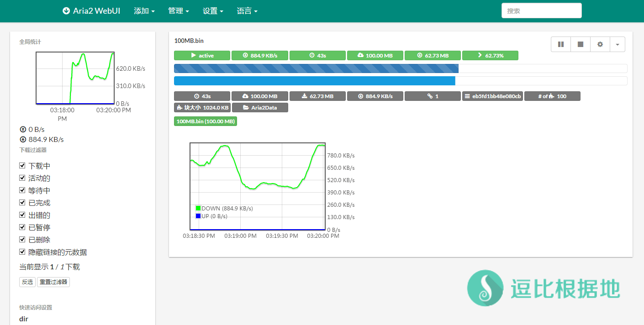Click the grey 884.9 KB/s speed badge
The height and width of the screenshot is (325, 644).
pos(375,96)
